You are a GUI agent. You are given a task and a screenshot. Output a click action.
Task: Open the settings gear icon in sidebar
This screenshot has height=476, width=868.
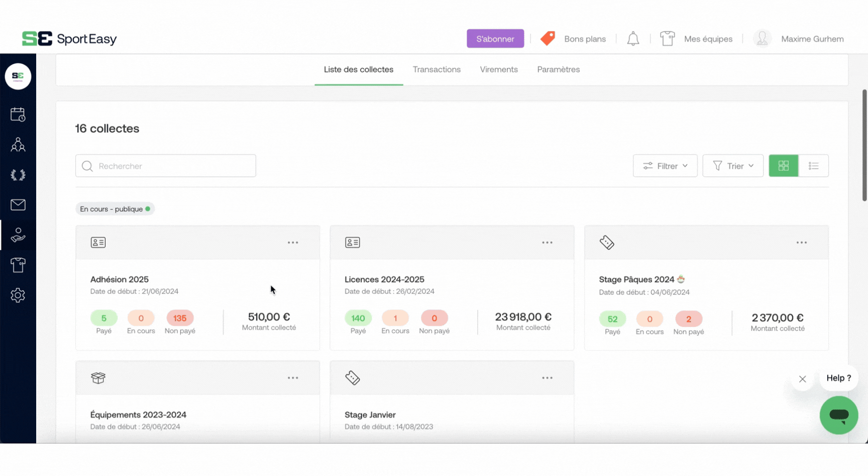click(18, 295)
